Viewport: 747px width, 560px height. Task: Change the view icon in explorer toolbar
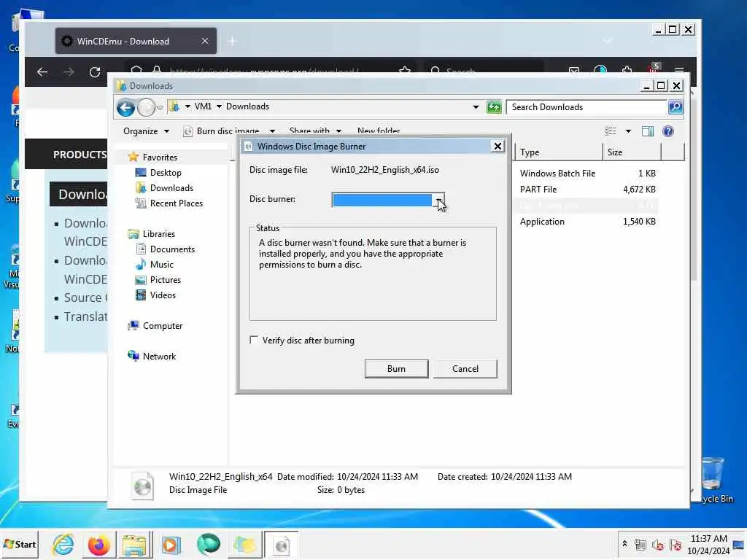pyautogui.click(x=611, y=131)
